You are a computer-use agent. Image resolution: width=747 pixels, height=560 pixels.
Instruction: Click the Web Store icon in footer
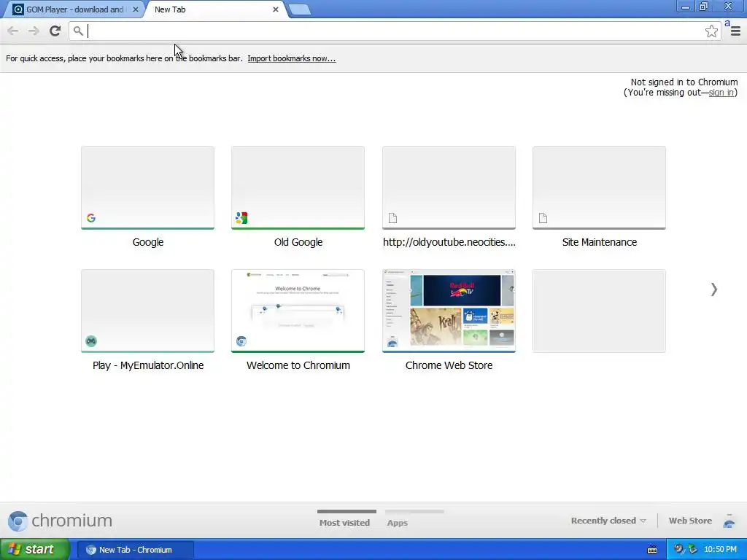729,522
